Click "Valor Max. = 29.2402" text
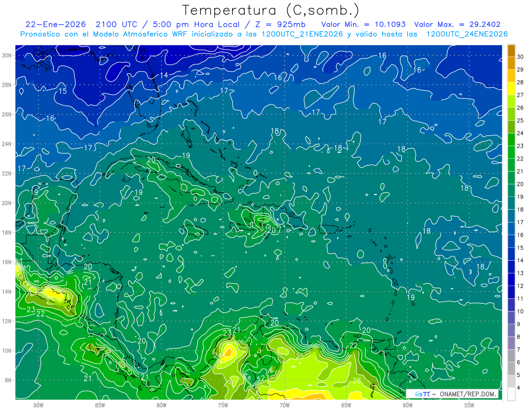Screen dimensions: 532x411 click(x=458, y=24)
